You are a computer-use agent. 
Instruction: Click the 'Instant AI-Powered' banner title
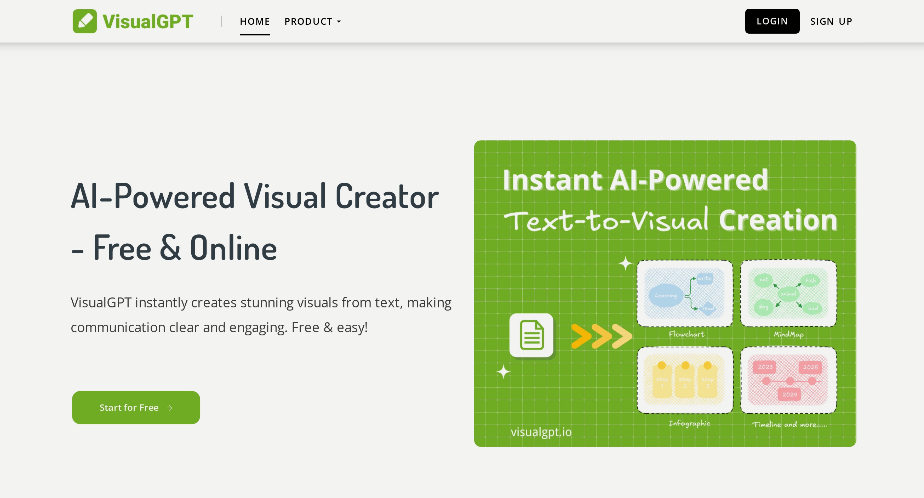point(635,180)
